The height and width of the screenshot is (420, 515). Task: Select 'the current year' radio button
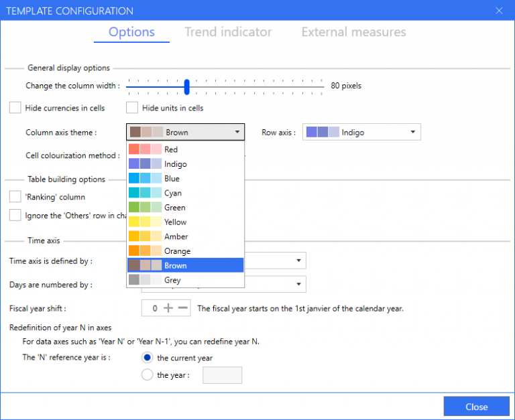click(147, 357)
